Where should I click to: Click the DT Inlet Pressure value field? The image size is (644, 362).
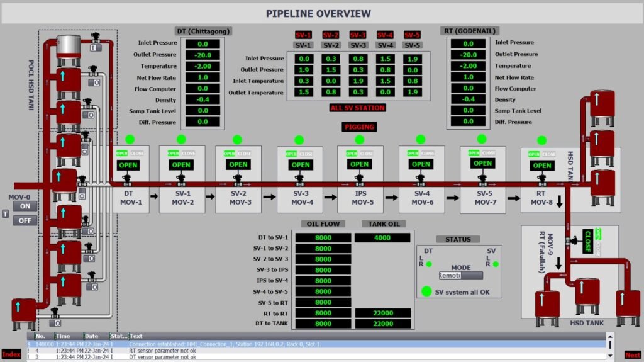(x=203, y=44)
